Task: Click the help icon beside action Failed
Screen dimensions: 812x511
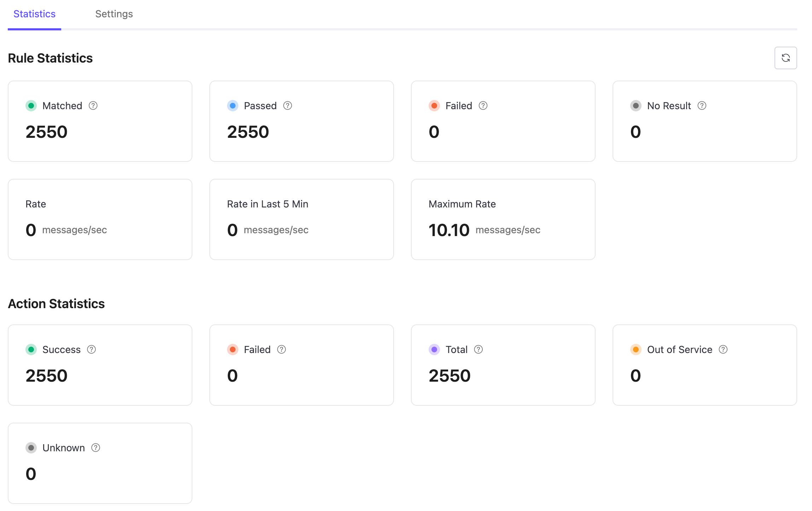Action: pos(281,350)
